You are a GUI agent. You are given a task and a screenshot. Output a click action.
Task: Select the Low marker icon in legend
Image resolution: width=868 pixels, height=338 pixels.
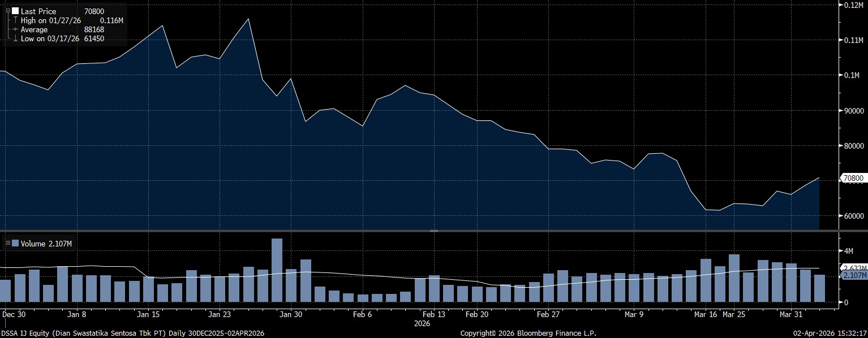pyautogui.click(x=15, y=38)
